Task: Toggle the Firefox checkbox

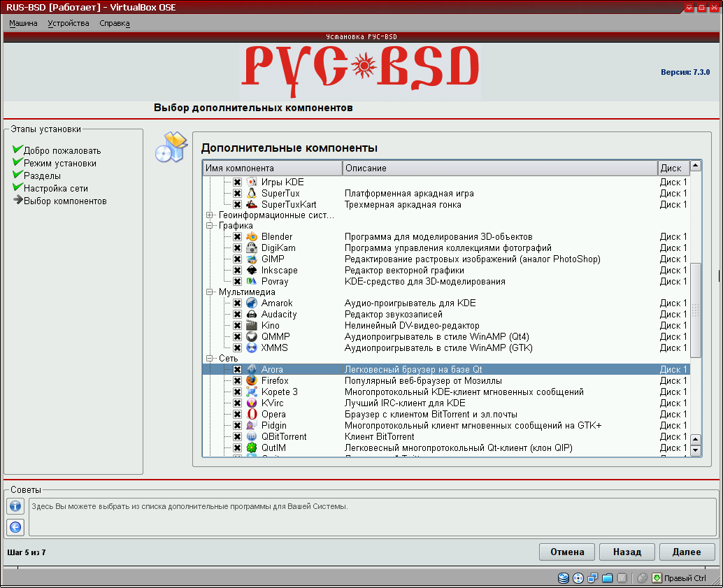Action: coord(237,381)
